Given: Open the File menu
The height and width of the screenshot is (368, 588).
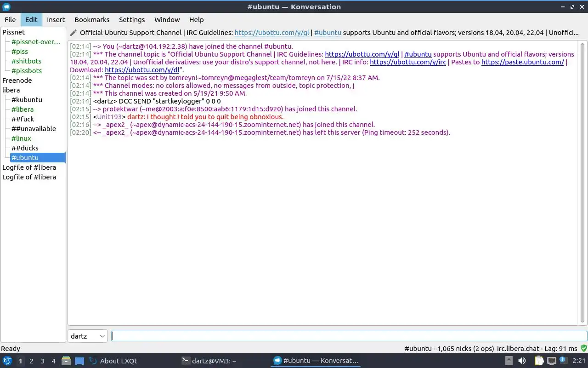Looking at the screenshot, I should coord(10,20).
